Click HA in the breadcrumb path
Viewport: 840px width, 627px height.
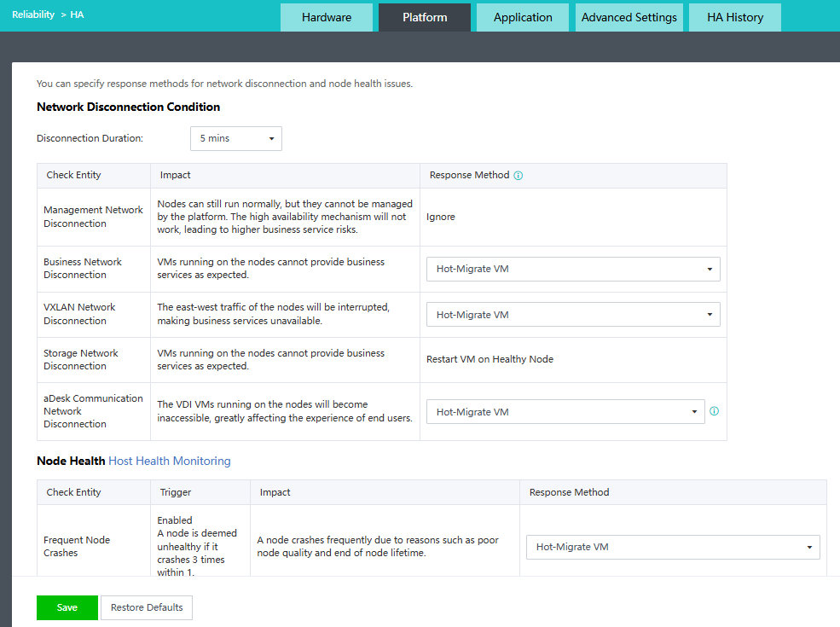coord(77,15)
